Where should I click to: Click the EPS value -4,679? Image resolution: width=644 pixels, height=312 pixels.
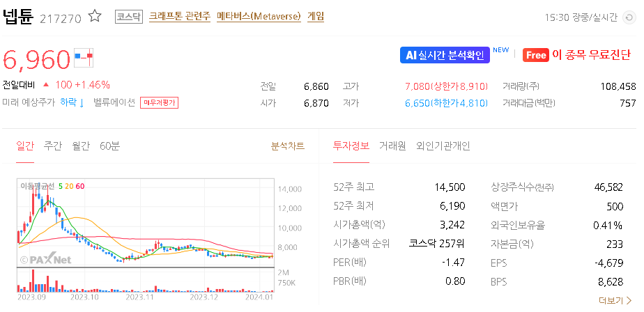click(x=609, y=263)
